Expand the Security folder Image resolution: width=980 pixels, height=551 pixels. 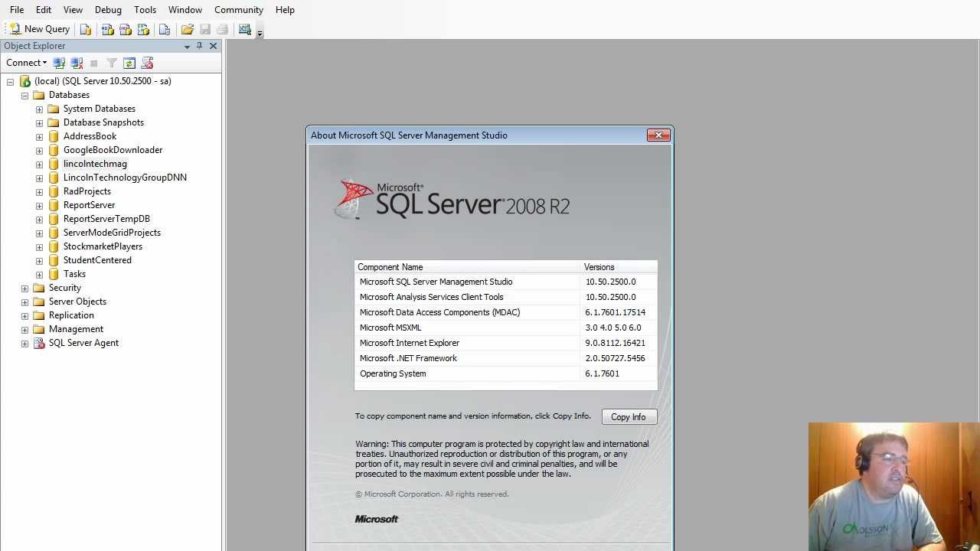[25, 289]
